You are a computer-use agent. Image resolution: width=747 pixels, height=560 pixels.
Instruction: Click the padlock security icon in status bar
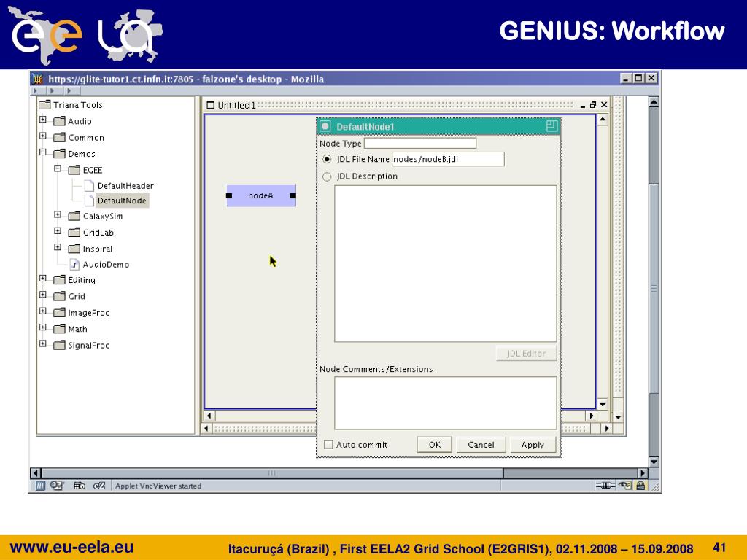(640, 485)
